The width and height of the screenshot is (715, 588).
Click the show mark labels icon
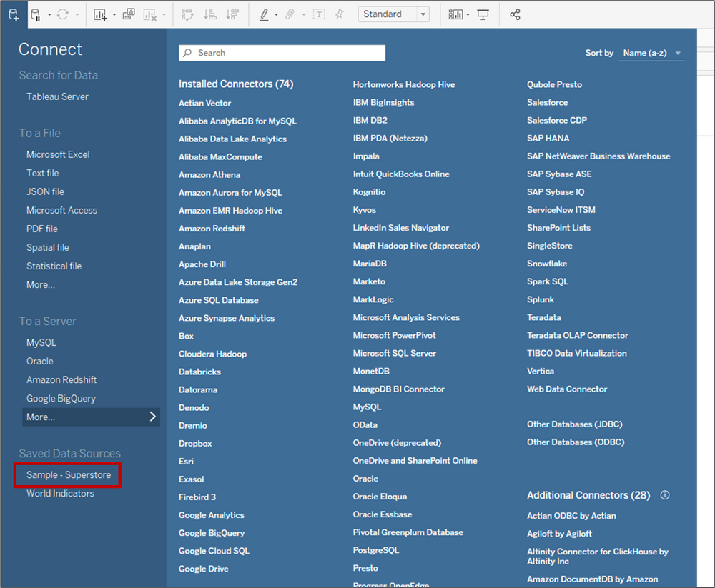coord(319,14)
